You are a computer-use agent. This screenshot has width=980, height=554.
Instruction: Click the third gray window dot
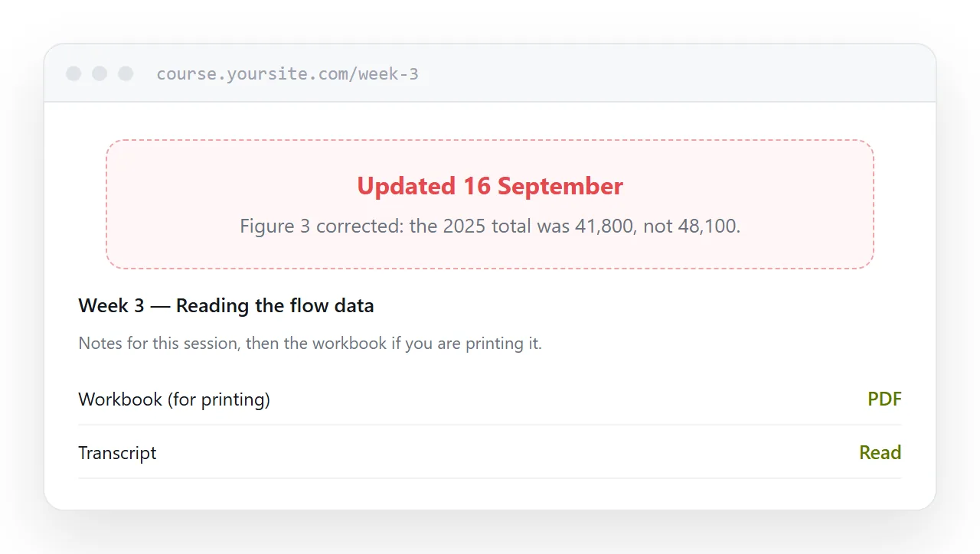[x=126, y=73]
